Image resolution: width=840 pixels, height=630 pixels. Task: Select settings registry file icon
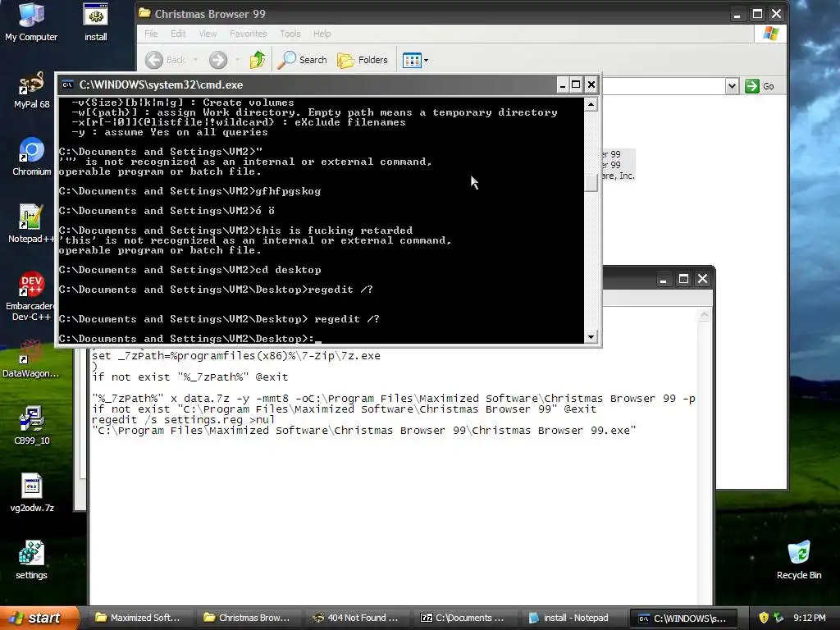[31, 560]
